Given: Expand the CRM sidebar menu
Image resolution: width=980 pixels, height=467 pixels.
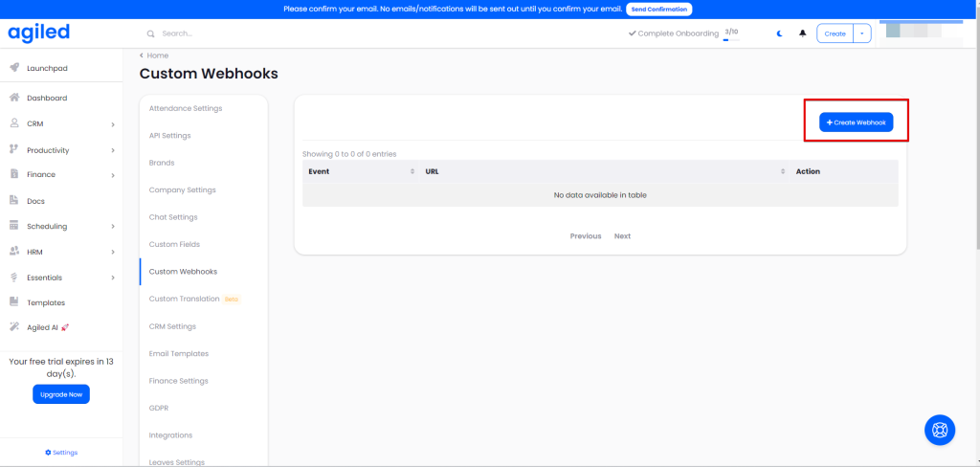Looking at the screenshot, I should pyautogui.click(x=112, y=124).
